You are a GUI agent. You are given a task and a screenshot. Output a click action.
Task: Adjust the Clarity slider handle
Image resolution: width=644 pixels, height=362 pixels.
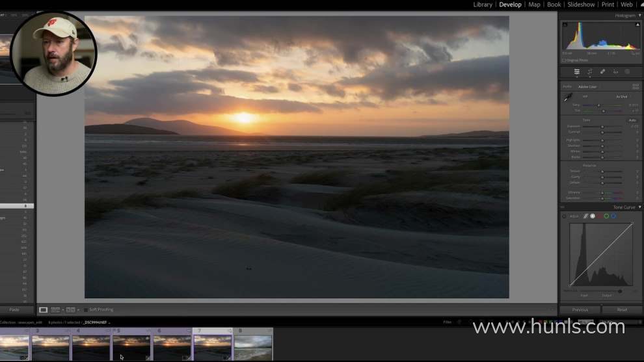click(x=602, y=177)
